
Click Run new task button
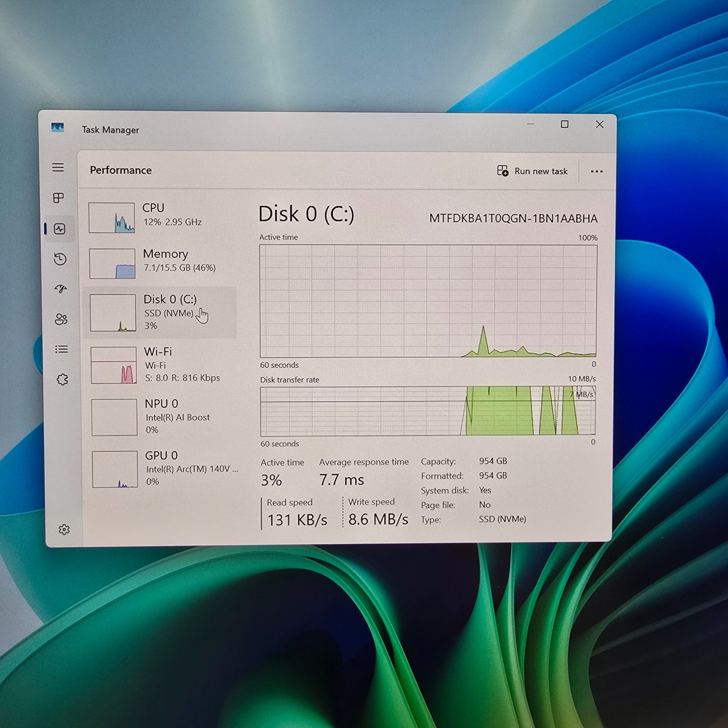click(x=532, y=171)
